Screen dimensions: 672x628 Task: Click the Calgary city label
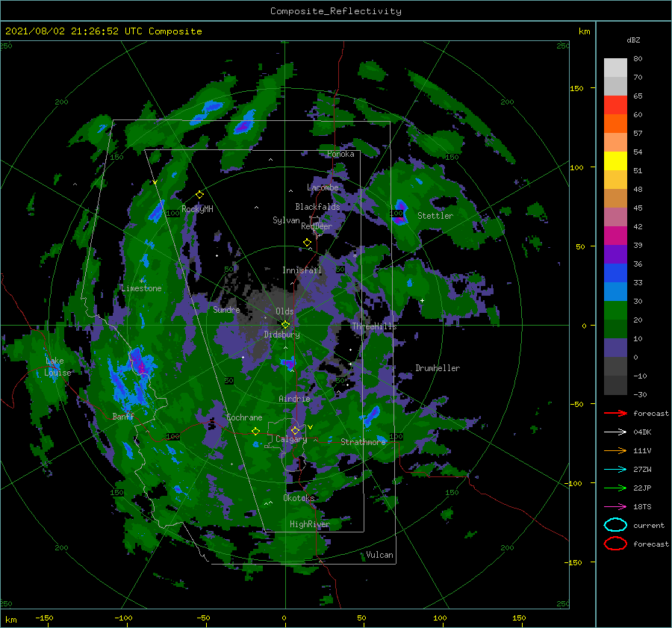(291, 439)
